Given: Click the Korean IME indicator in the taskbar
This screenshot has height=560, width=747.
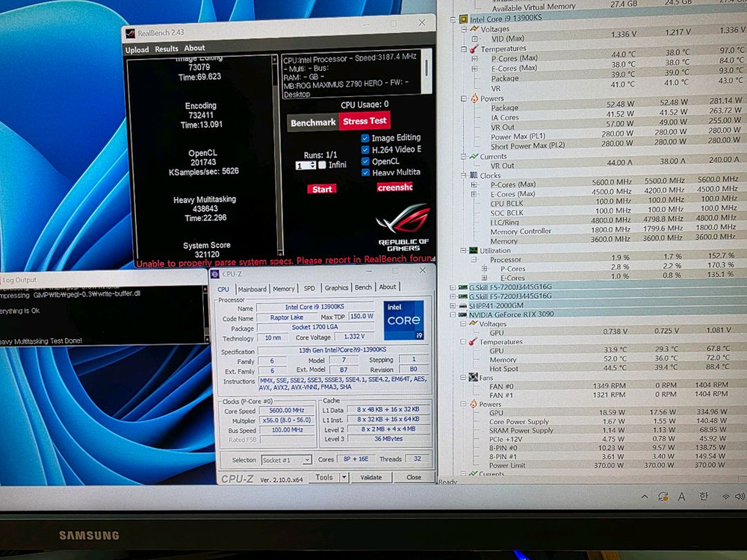Looking at the screenshot, I should (703, 497).
